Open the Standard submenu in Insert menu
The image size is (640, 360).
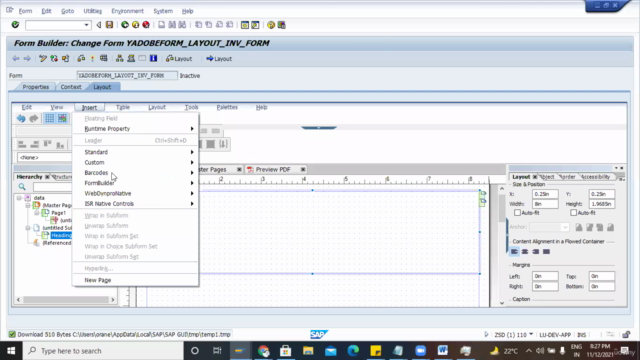click(136, 152)
